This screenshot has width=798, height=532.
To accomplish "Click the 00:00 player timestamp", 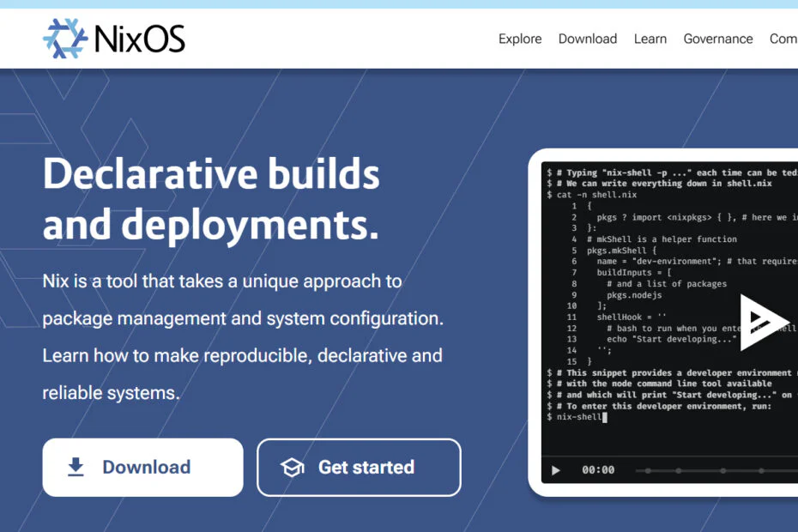I will (598, 470).
